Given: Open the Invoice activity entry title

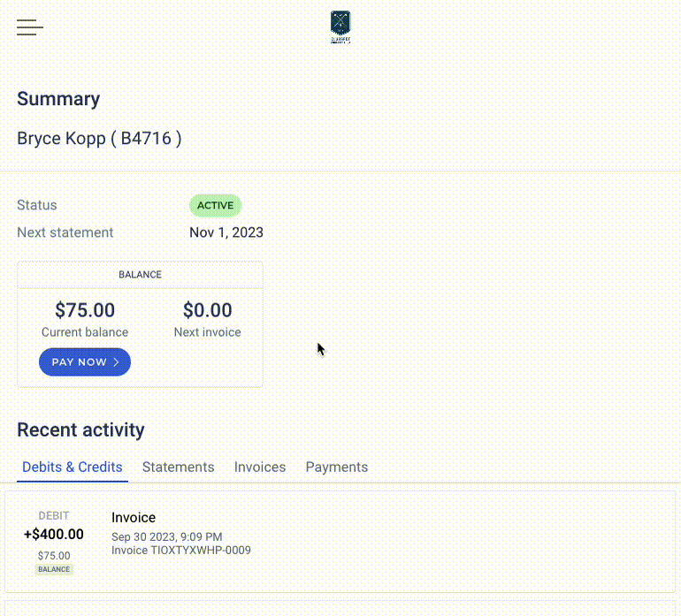Looking at the screenshot, I should click(134, 518).
